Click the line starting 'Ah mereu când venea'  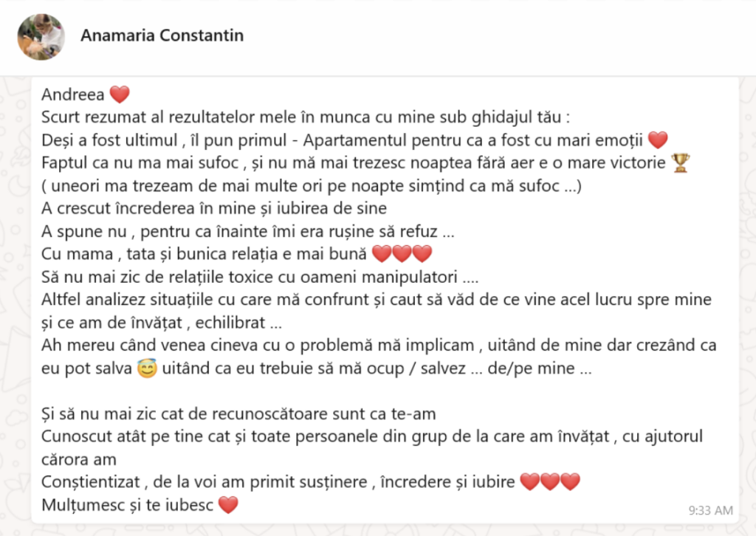(379, 346)
